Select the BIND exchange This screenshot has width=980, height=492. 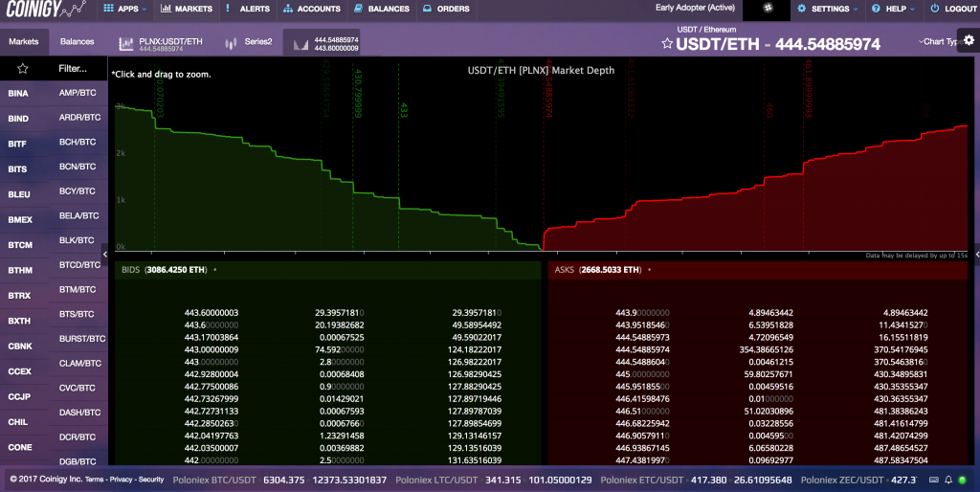click(x=18, y=119)
